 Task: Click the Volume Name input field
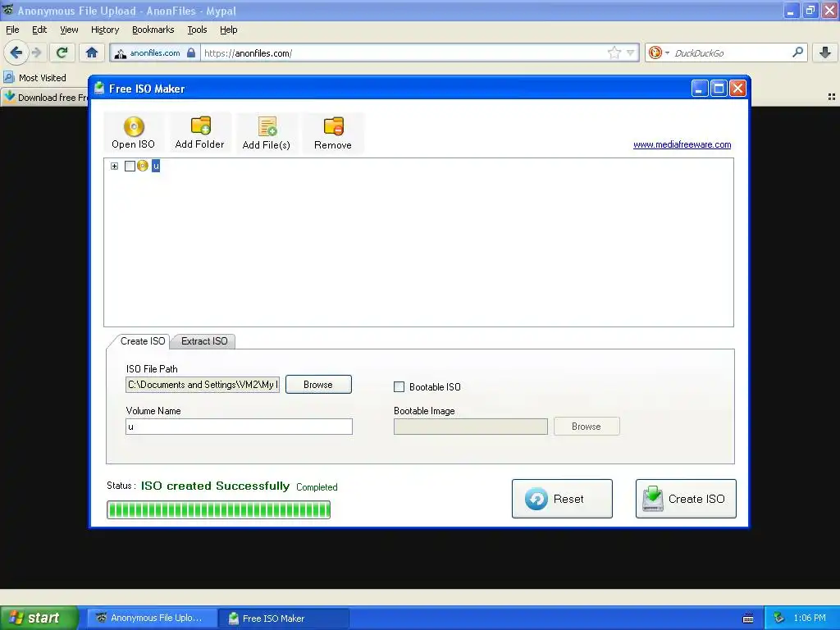(239, 427)
